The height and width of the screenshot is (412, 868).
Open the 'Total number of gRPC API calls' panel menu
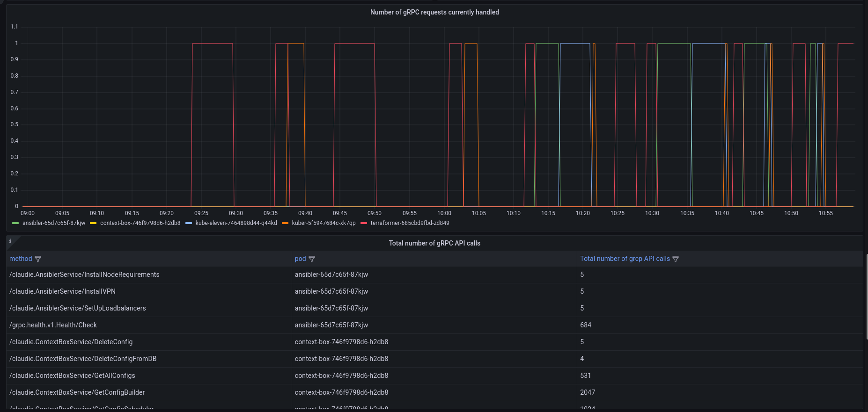click(434, 243)
